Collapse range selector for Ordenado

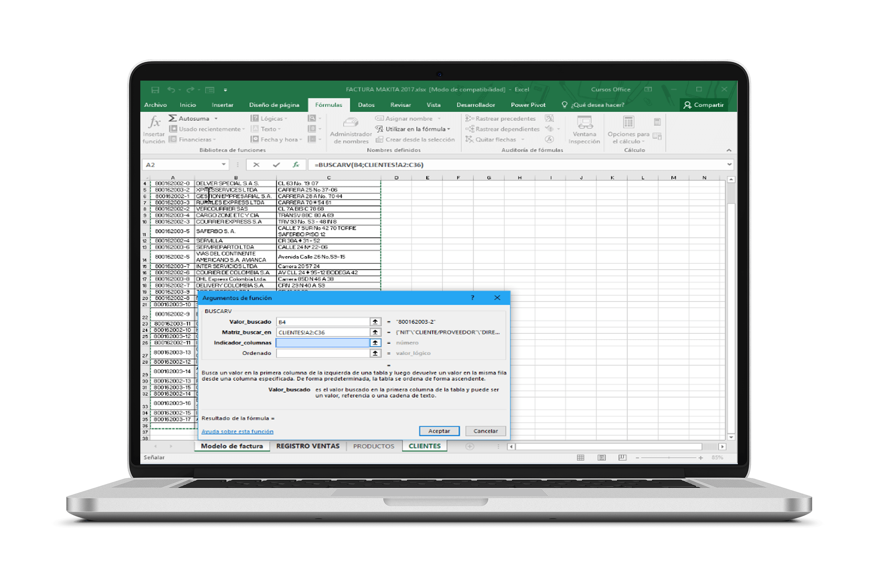(x=375, y=353)
